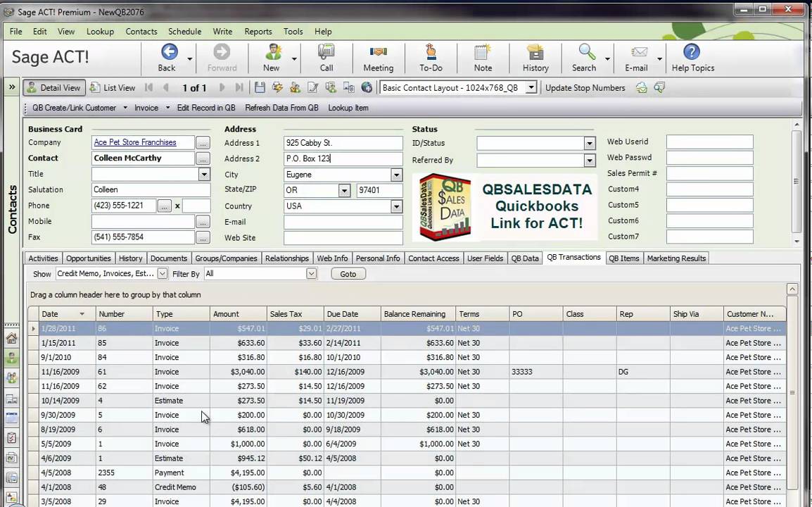
Task: Open the layout selector dropdown
Action: point(531,87)
